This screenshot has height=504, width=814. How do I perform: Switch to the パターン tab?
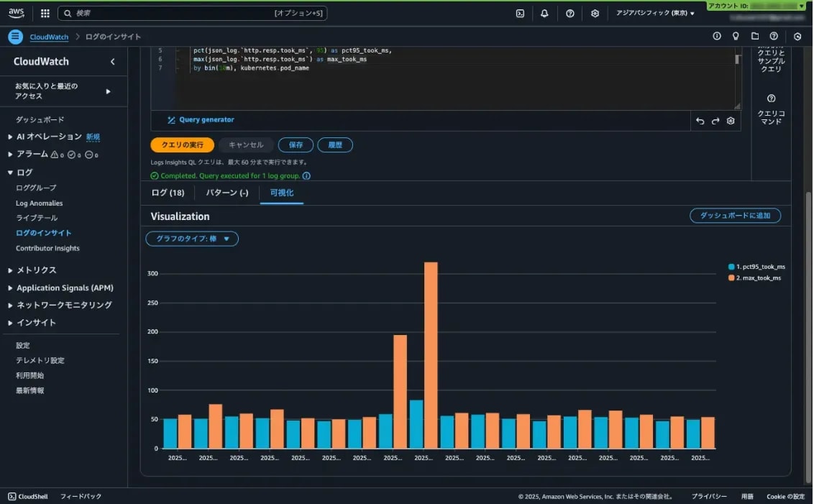[227, 193]
